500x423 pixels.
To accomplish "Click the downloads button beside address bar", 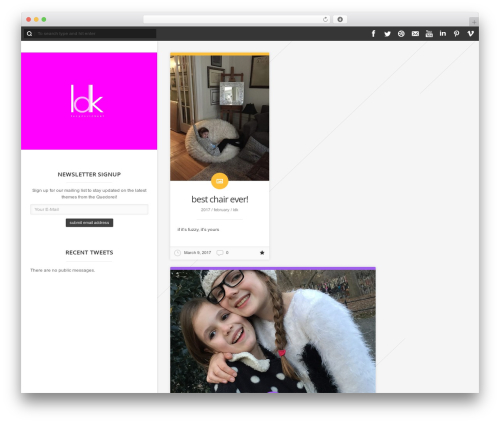I will (x=340, y=19).
